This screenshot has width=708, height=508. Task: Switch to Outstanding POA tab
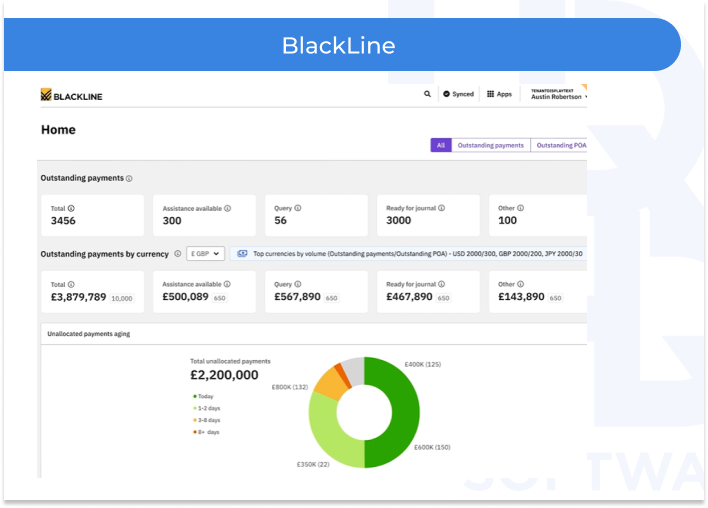pyautogui.click(x=560, y=145)
